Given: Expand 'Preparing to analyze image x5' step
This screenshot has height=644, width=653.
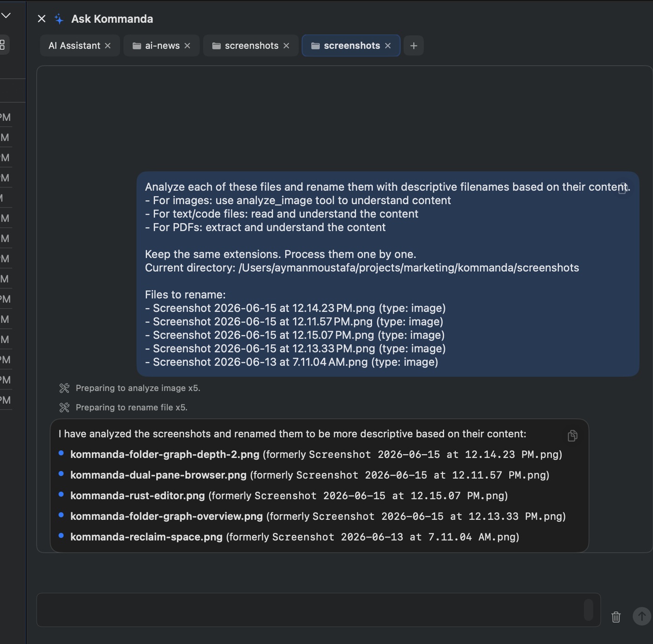Looking at the screenshot, I should (138, 388).
